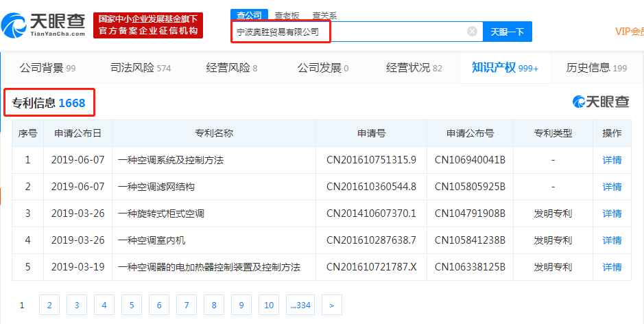Clear the search box with X icon
644x324 pixels.
(x=473, y=32)
